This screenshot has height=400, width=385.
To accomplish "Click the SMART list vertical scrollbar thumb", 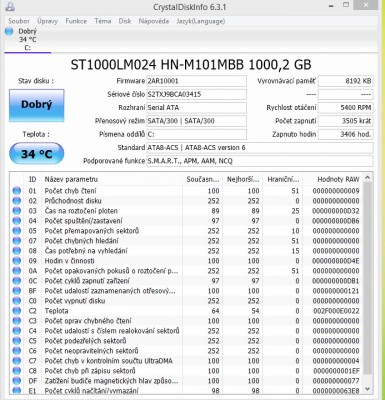I will tap(367, 278).
